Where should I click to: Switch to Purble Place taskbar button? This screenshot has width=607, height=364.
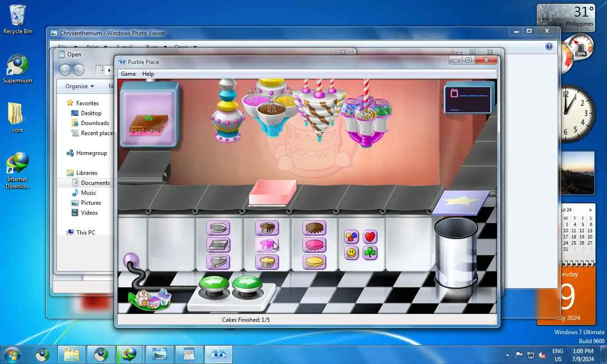(x=219, y=355)
